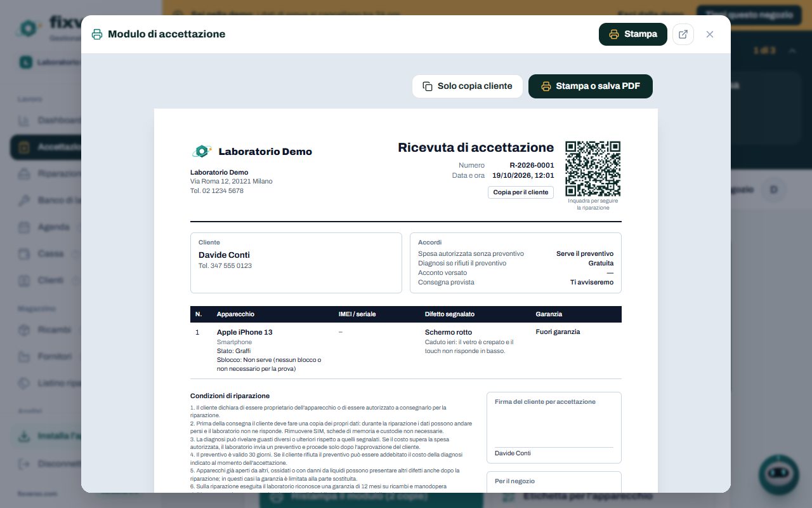Screen dimensions: 812x508
Task: Click the customer name Davide Conti heading
Action: click(224, 255)
